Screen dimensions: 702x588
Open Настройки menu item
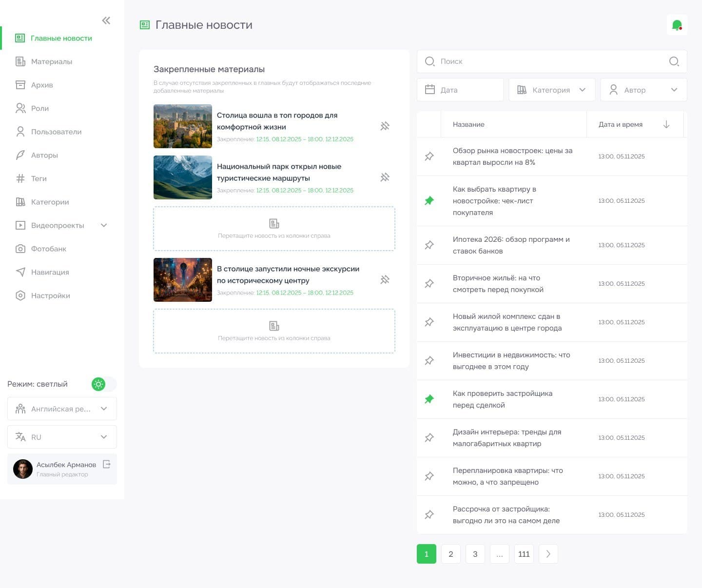62,295
